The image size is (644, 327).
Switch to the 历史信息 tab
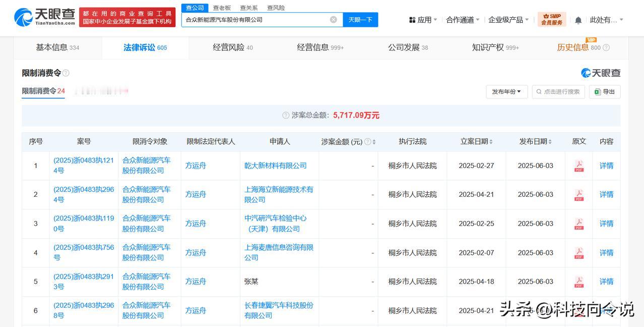tap(578, 47)
